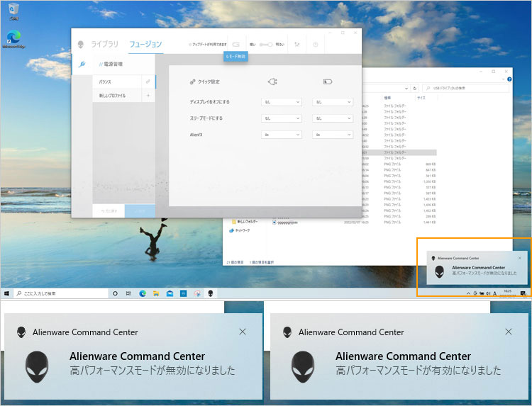This screenshot has height=406, width=532.
Task: Sort by the 種類 column in Explorer
Action: click(x=387, y=98)
